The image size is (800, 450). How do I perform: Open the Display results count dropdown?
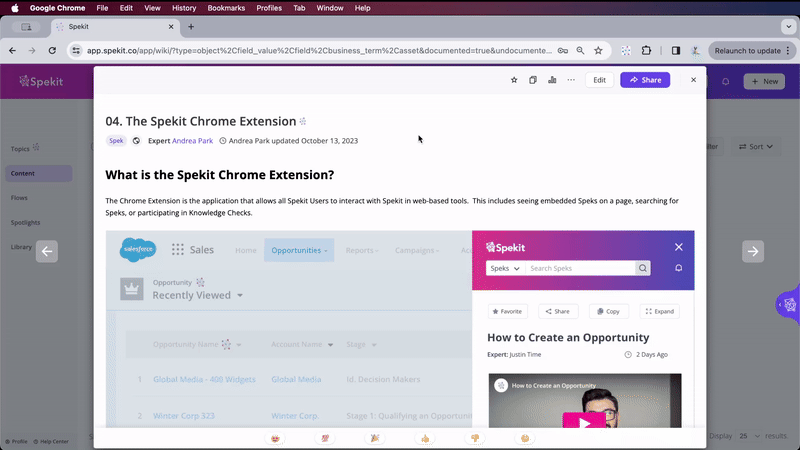[743, 436]
